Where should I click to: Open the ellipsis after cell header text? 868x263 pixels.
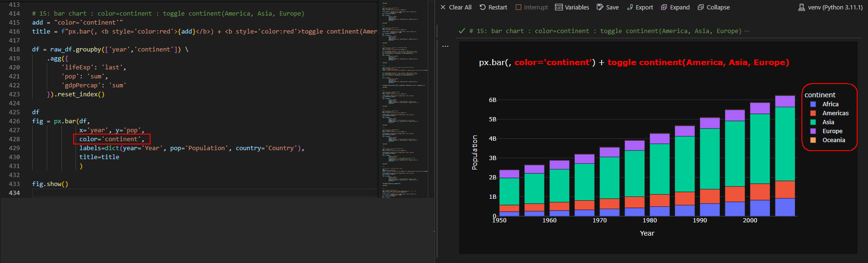click(747, 31)
